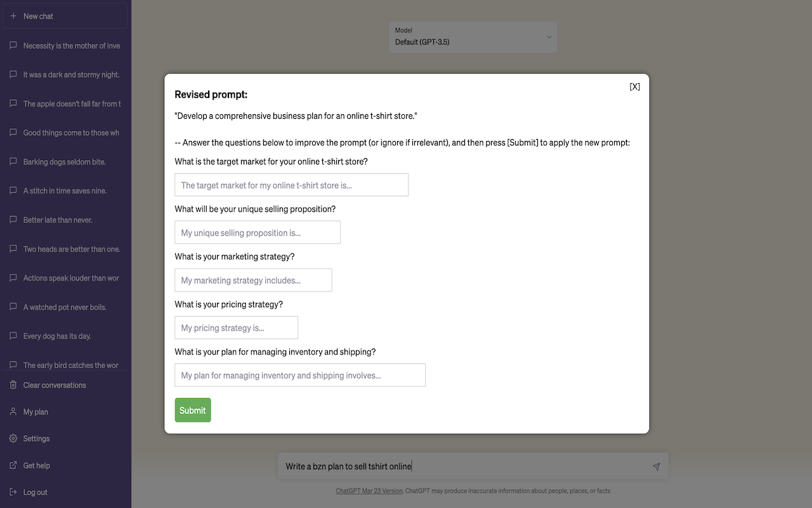The width and height of the screenshot is (812, 508).
Task: Click the target market input field
Action: pyautogui.click(x=291, y=184)
